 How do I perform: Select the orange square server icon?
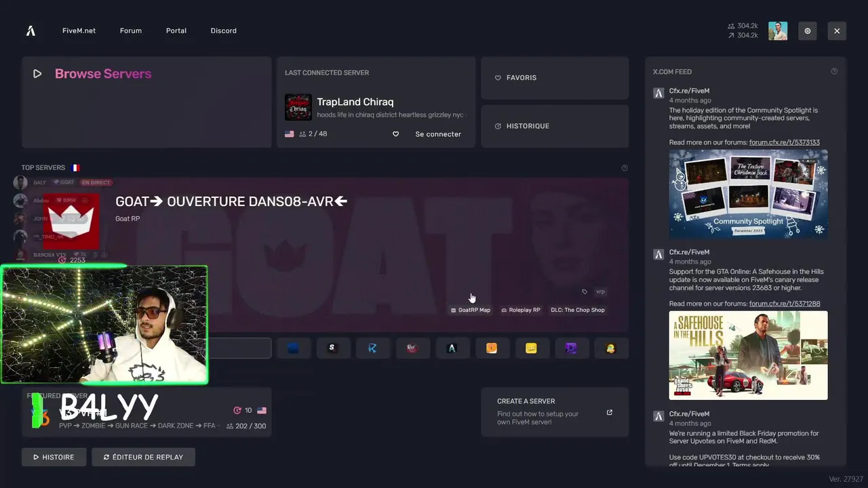(492, 348)
